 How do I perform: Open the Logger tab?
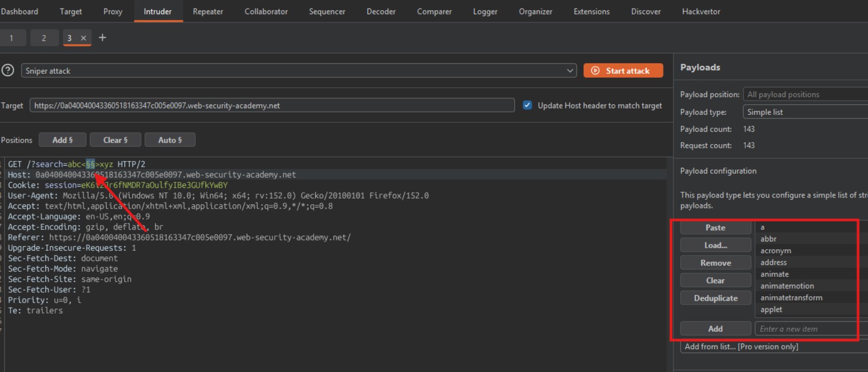pos(485,11)
